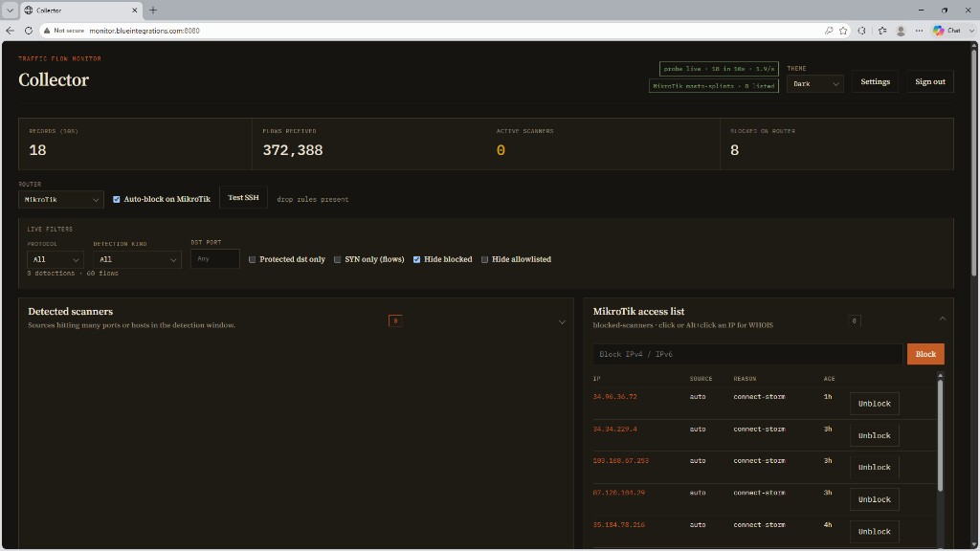Bookmark this page with the star icon
980x551 pixels.
click(843, 30)
